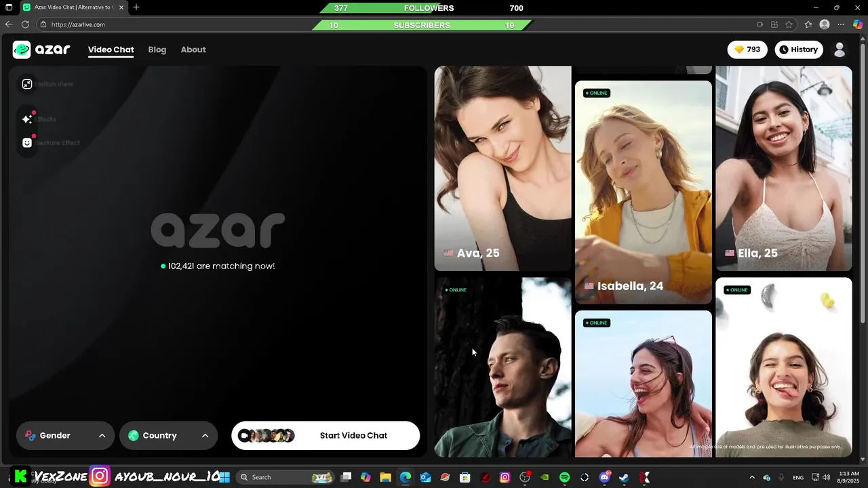Open Task View on the taskbar

point(346,477)
